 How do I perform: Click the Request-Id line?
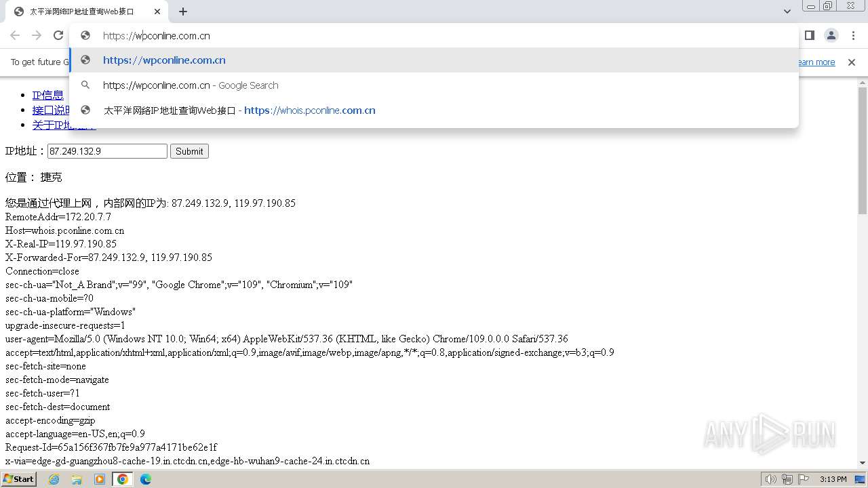[111, 447]
